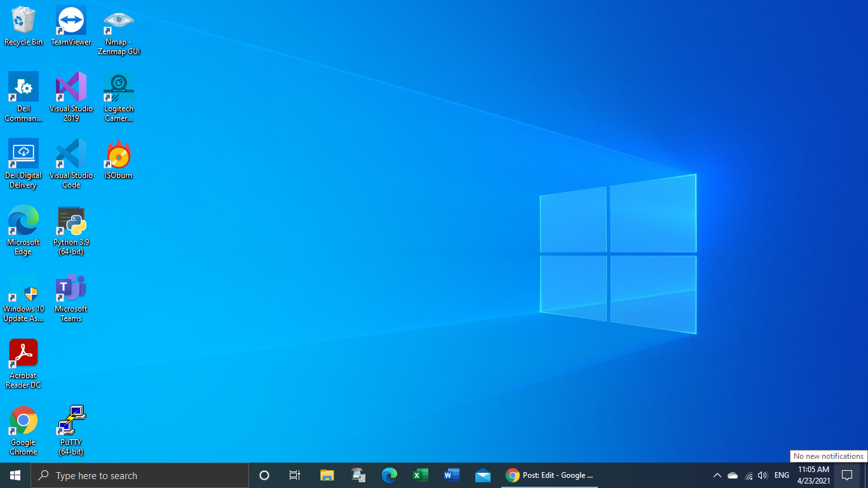Click the Dell Digital Delivery icon
Screen dimensions: 868x488
24,164
